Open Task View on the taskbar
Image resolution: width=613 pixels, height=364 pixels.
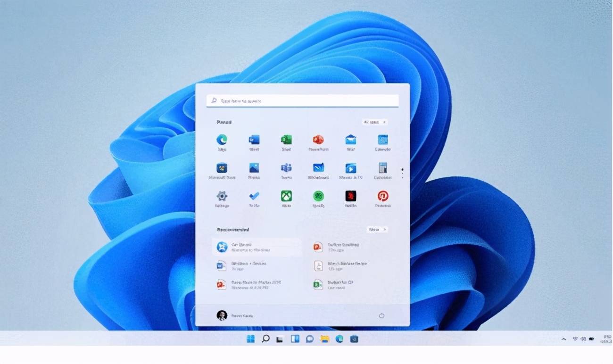[280, 339]
